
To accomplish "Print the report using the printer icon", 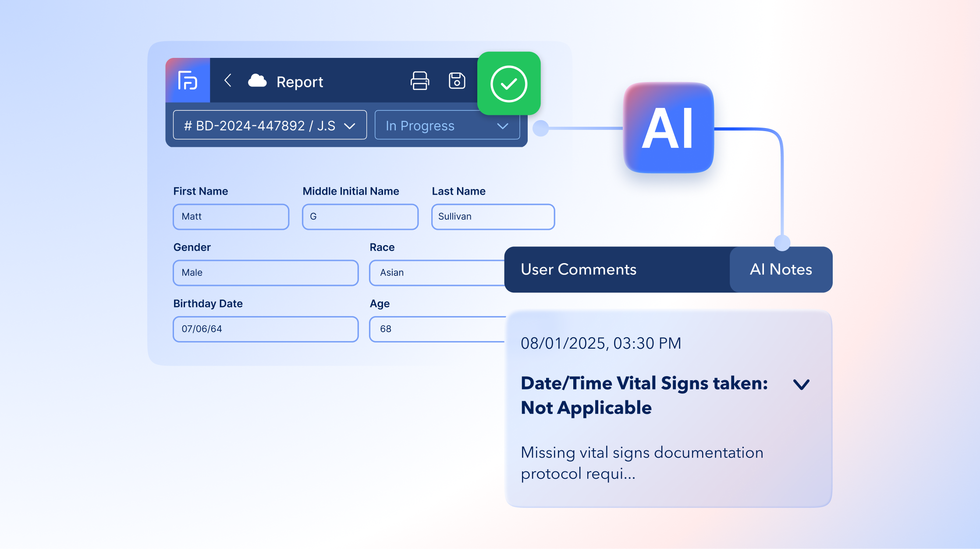I will (x=419, y=81).
